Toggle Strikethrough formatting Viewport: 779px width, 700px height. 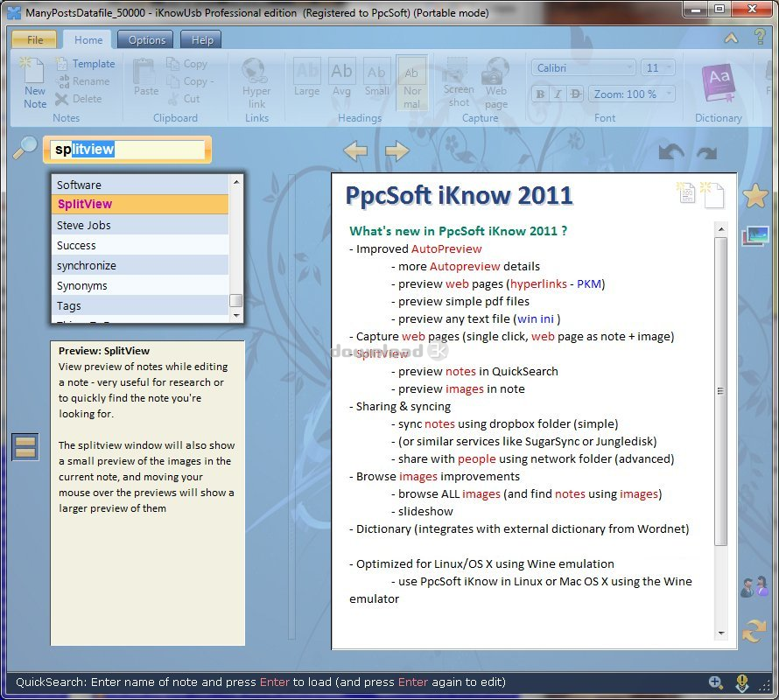click(x=575, y=94)
